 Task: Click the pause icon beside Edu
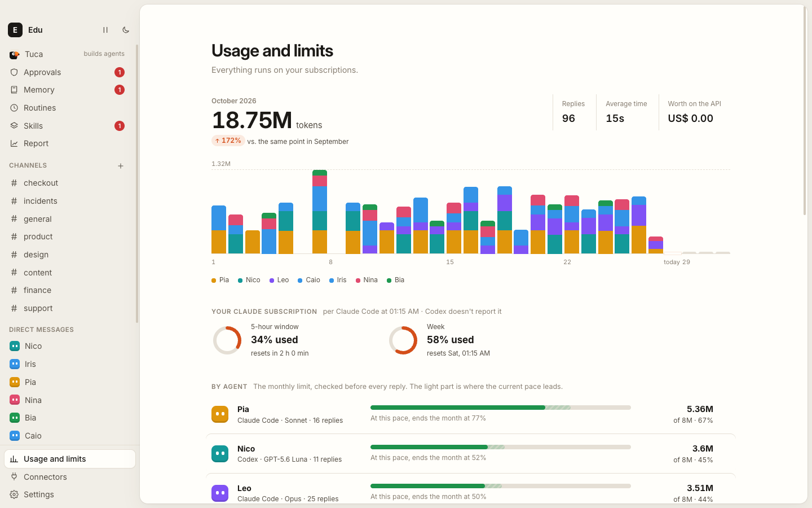[105, 30]
